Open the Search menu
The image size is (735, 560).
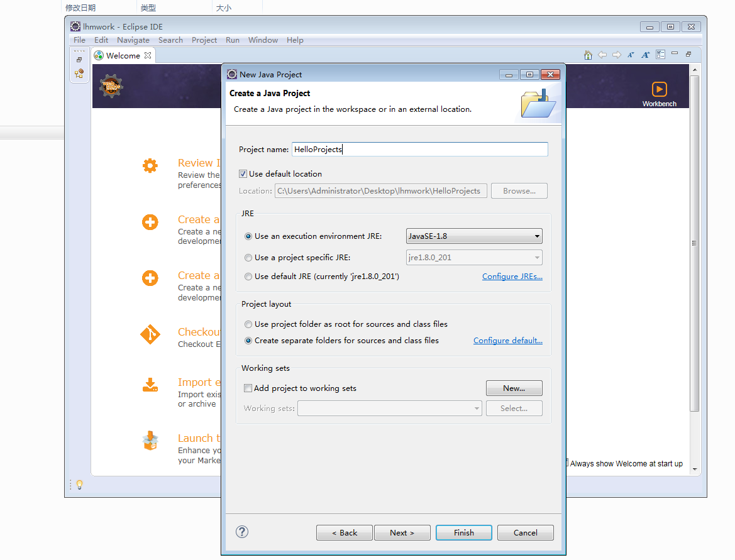170,40
